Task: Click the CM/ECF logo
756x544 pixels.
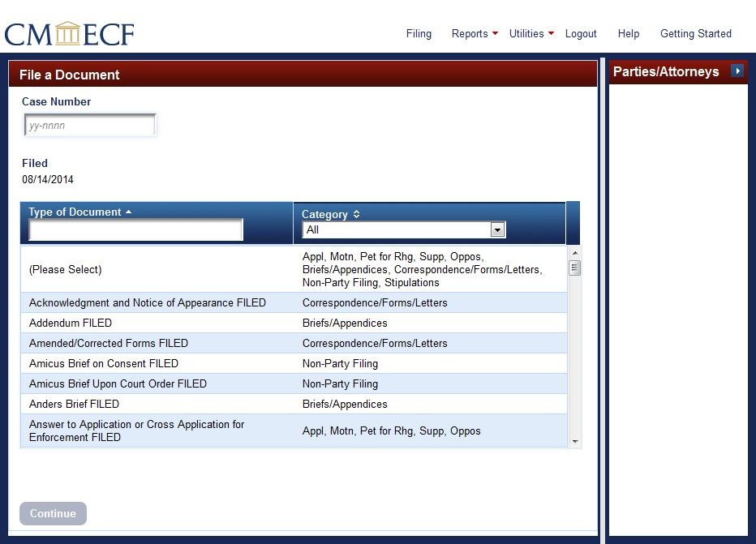Action: pyautogui.click(x=70, y=34)
